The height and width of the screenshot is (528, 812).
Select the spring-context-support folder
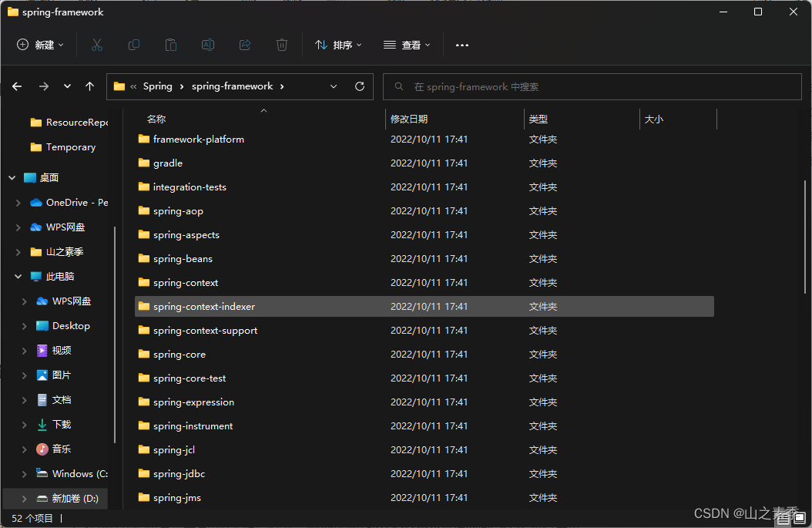[424, 330]
